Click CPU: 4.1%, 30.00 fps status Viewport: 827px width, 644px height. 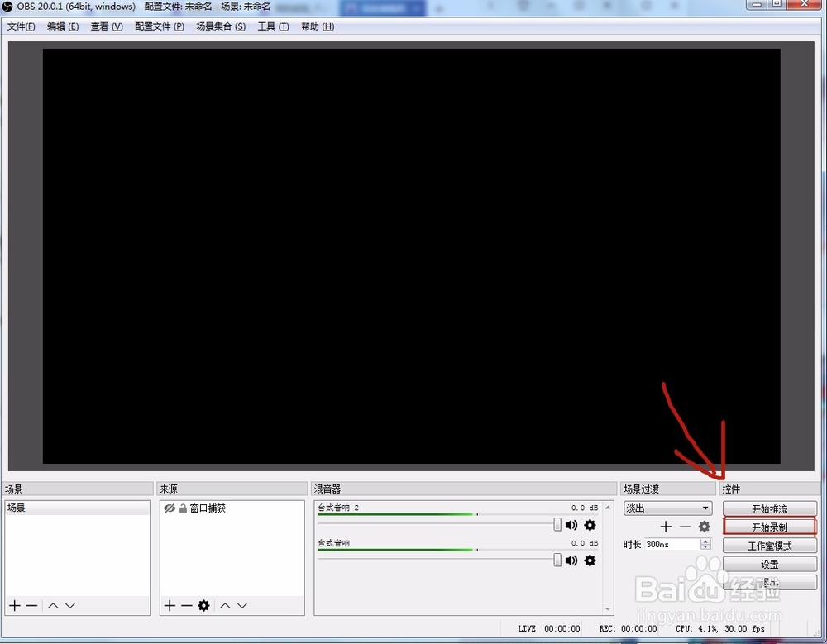tap(720, 628)
